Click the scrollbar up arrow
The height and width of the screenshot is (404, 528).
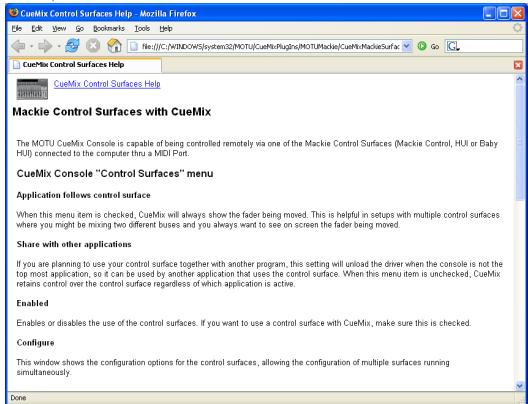(519, 79)
